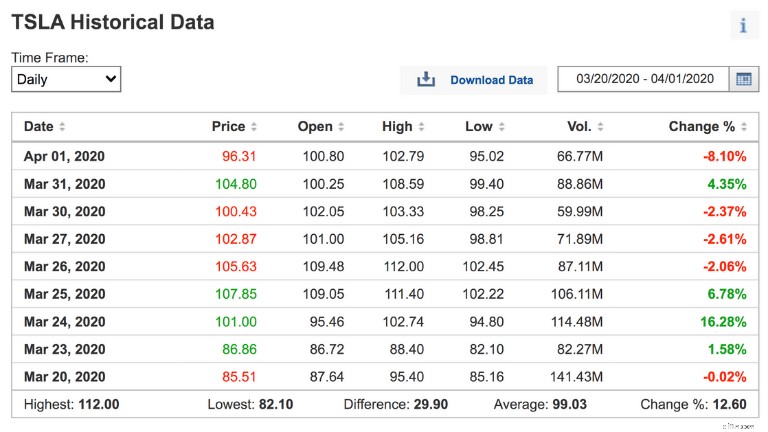Click the TSLA Historical Data heading
This screenshot has height=432, width=768.
click(x=113, y=23)
